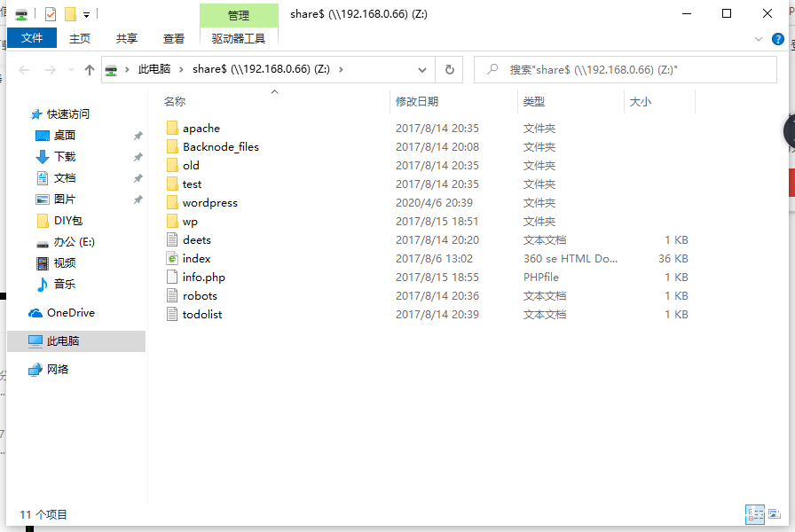This screenshot has height=532, width=795.
Task: Open the wordpress folder
Action: click(209, 202)
